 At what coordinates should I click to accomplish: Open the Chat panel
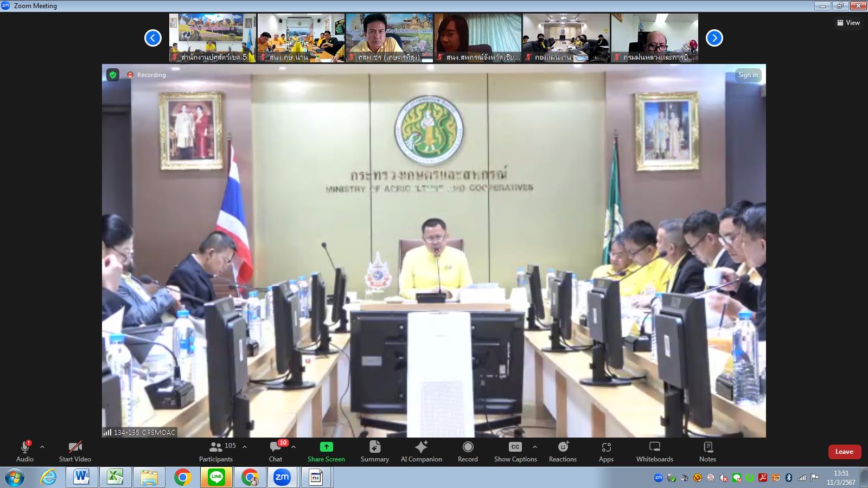(x=276, y=451)
